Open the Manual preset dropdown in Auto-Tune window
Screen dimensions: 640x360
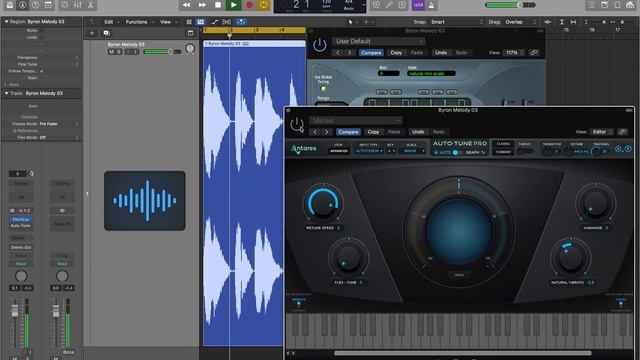pos(356,120)
